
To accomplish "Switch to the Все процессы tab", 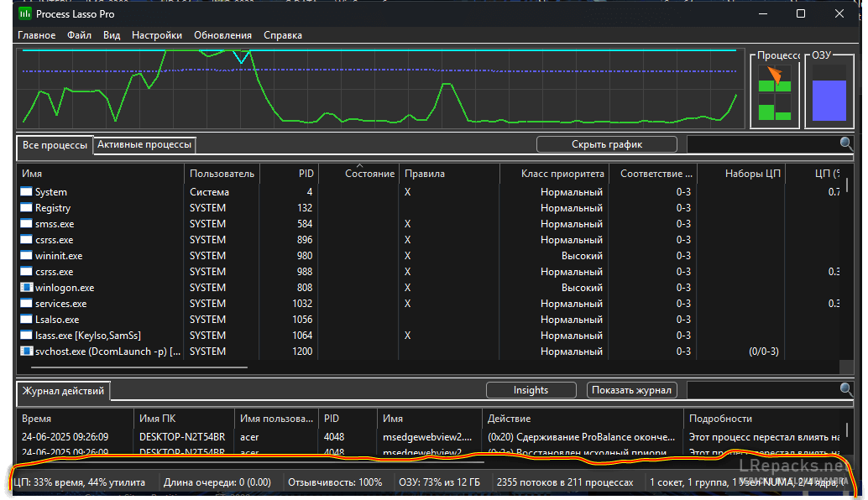I will [x=55, y=145].
